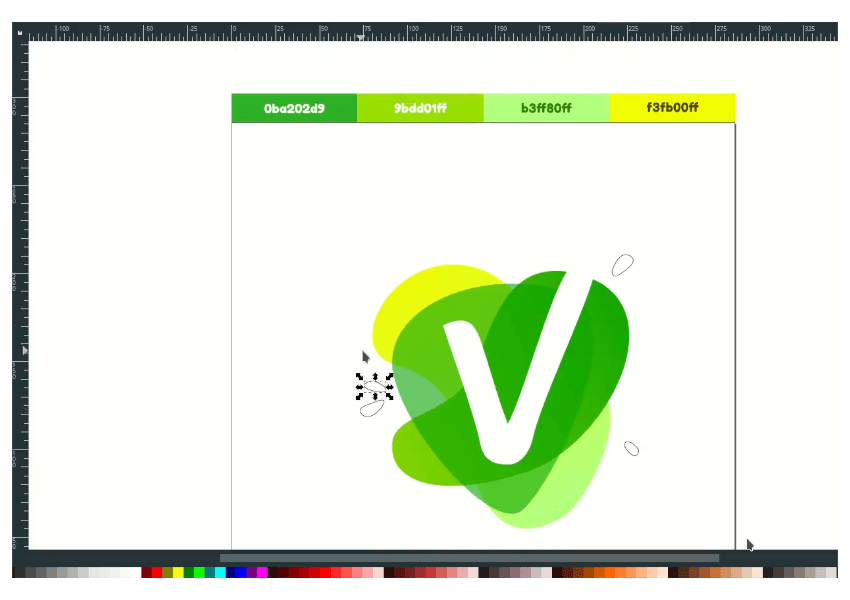The image size is (850, 600).
Task: Pick the bright yellow palette swatch
Action: point(178,572)
